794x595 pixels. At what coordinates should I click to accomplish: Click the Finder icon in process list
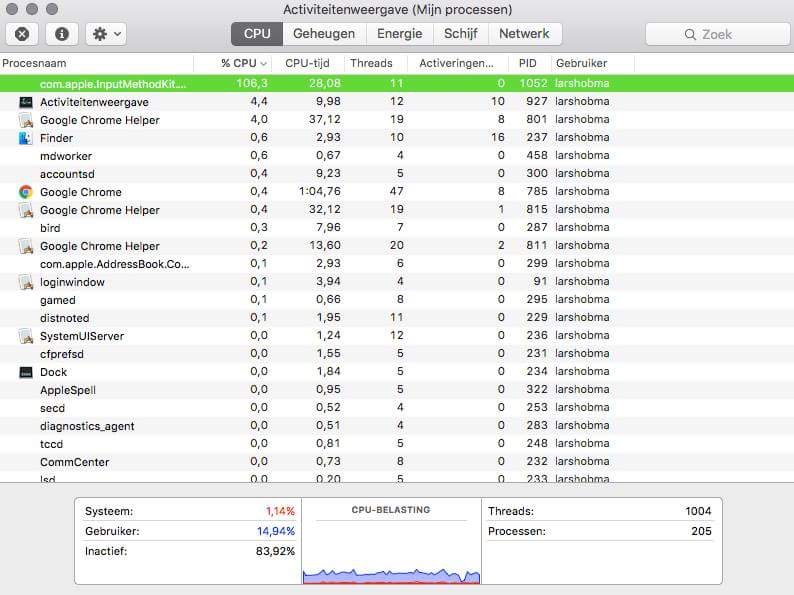tap(25, 138)
